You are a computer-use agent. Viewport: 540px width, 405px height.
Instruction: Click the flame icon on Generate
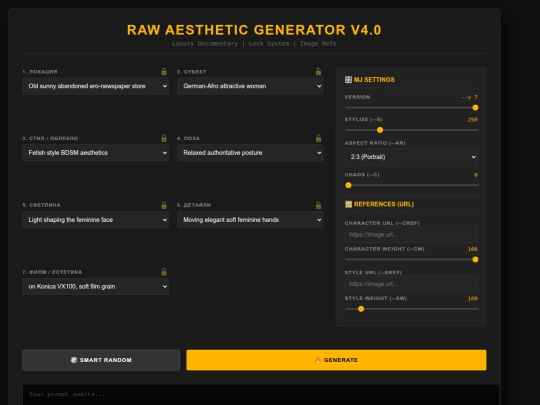[x=318, y=360]
